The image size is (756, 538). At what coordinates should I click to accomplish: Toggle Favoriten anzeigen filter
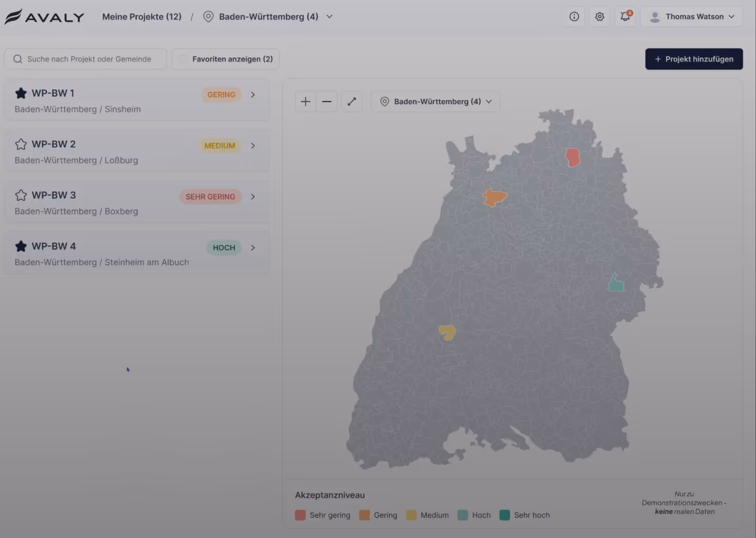tap(225, 59)
